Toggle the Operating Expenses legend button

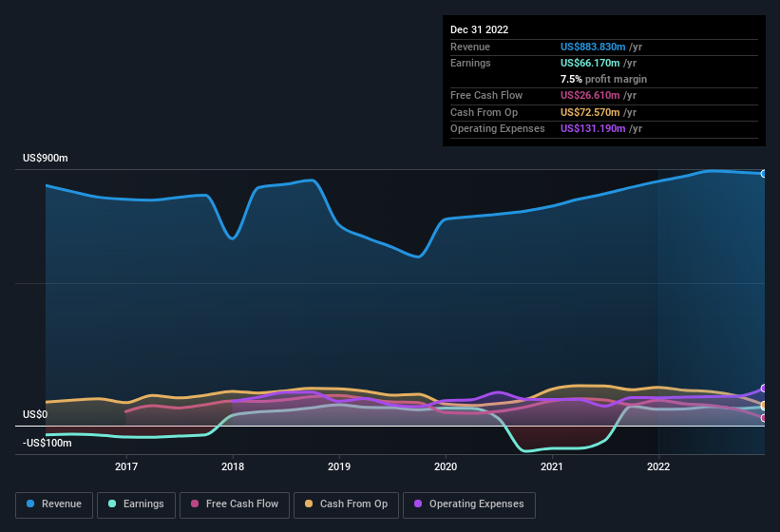point(469,504)
